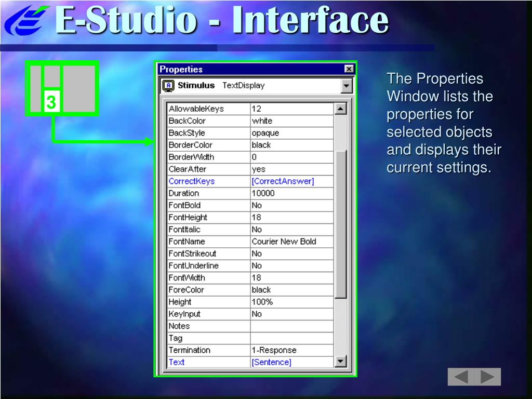Select the BackColor property row
This screenshot has height=399, width=532.
250,121
